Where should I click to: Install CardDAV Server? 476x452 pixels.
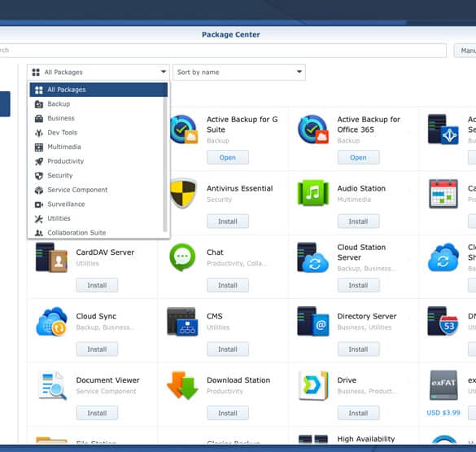(x=97, y=285)
